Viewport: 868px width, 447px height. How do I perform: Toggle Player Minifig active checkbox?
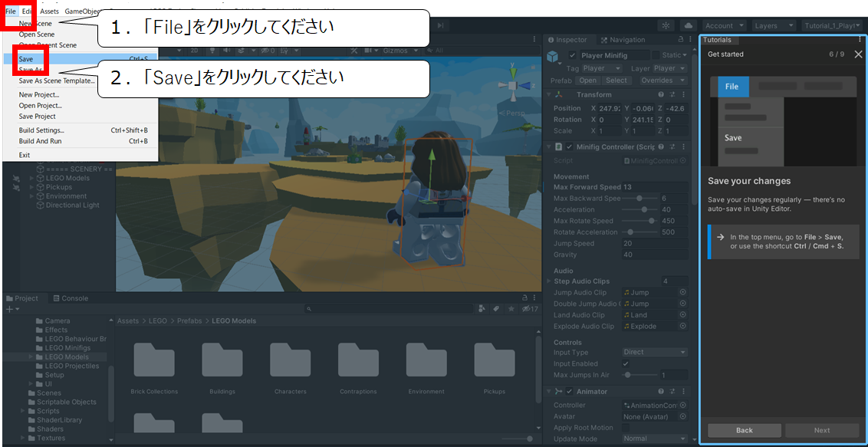tap(572, 54)
